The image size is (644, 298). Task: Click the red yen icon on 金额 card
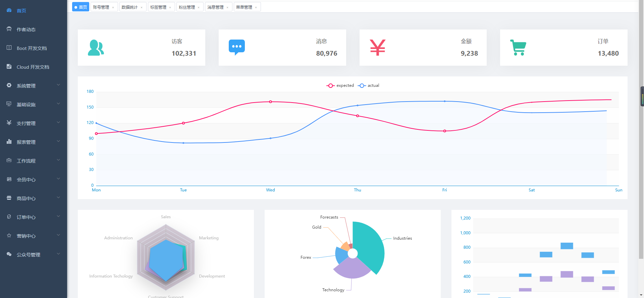pos(378,48)
